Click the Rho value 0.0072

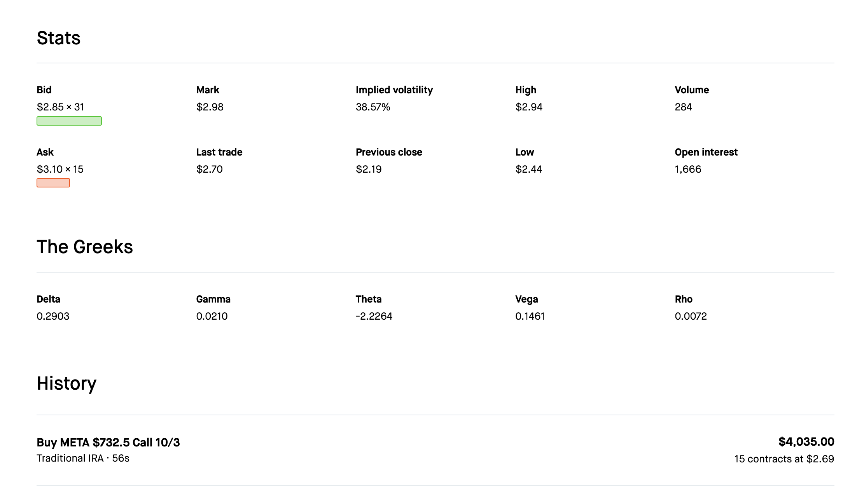pyautogui.click(x=691, y=316)
